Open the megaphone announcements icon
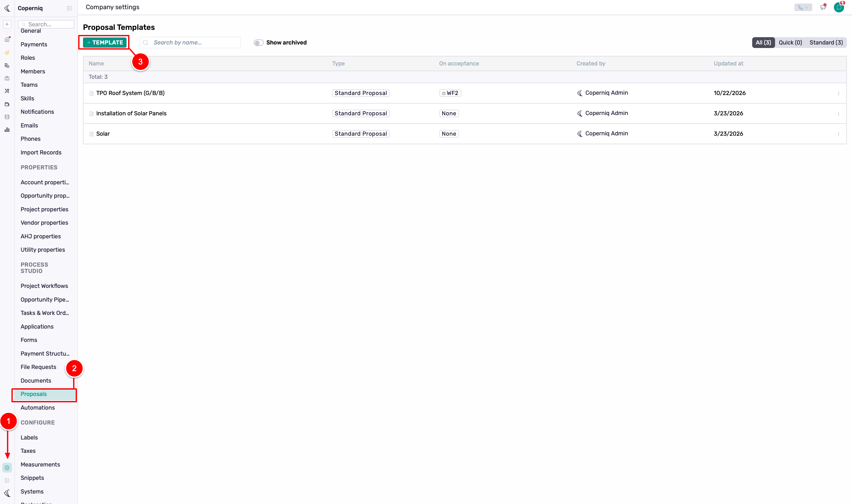Image resolution: width=852 pixels, height=504 pixels. pyautogui.click(x=822, y=7)
